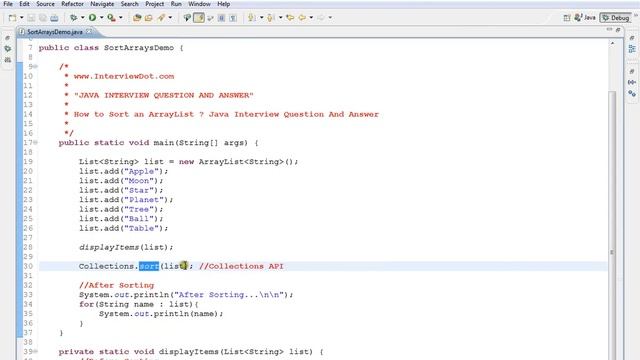Open Next Annotation dropdown arrow
The width and height of the screenshot is (640, 360).
(x=261, y=18)
